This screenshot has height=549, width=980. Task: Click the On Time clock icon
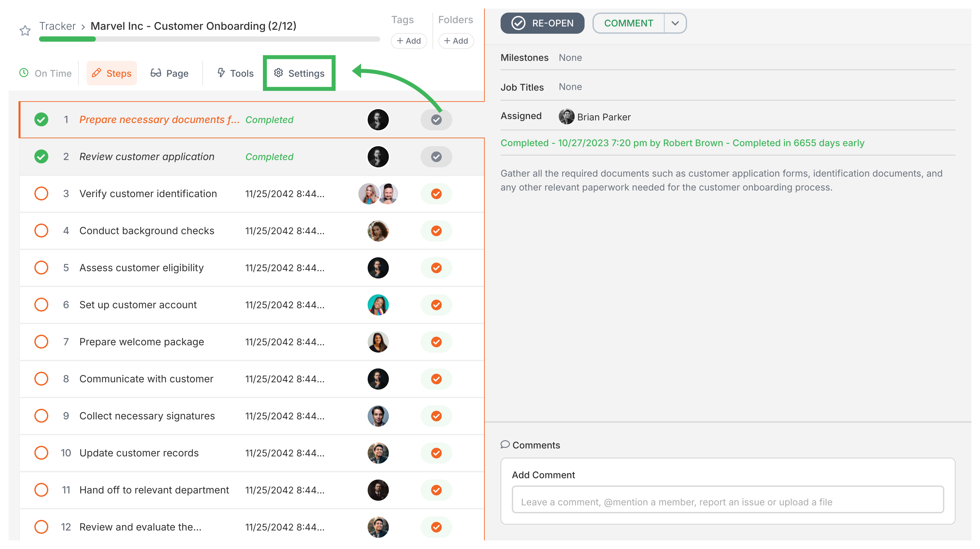[23, 73]
